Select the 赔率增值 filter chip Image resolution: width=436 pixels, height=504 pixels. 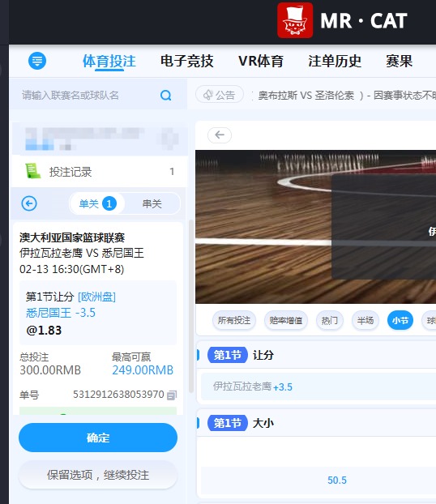click(x=286, y=320)
